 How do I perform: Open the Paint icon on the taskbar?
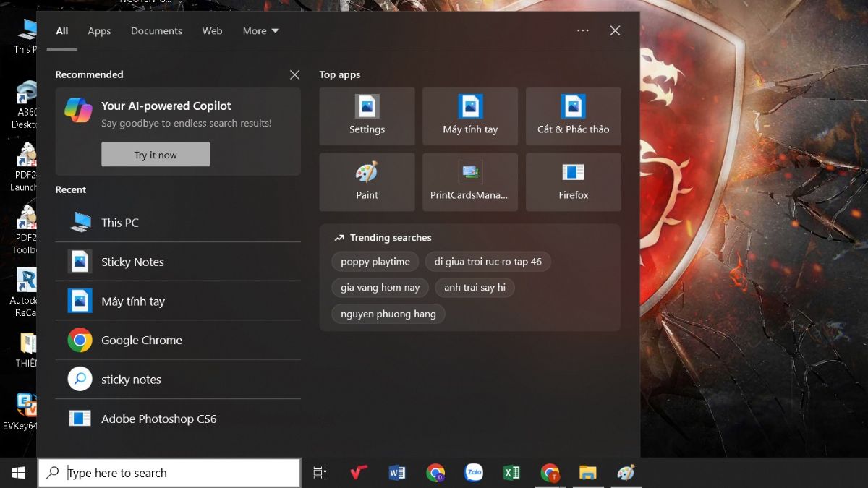tap(626, 473)
